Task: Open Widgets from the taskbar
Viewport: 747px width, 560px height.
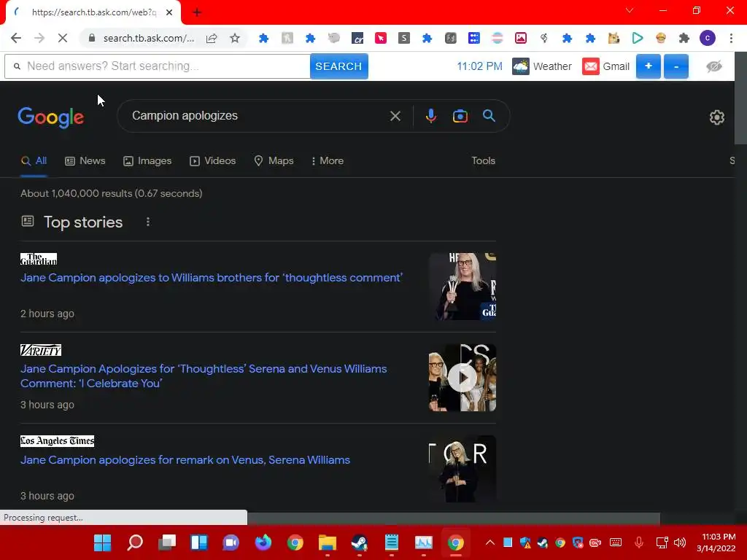Action: pos(198,542)
